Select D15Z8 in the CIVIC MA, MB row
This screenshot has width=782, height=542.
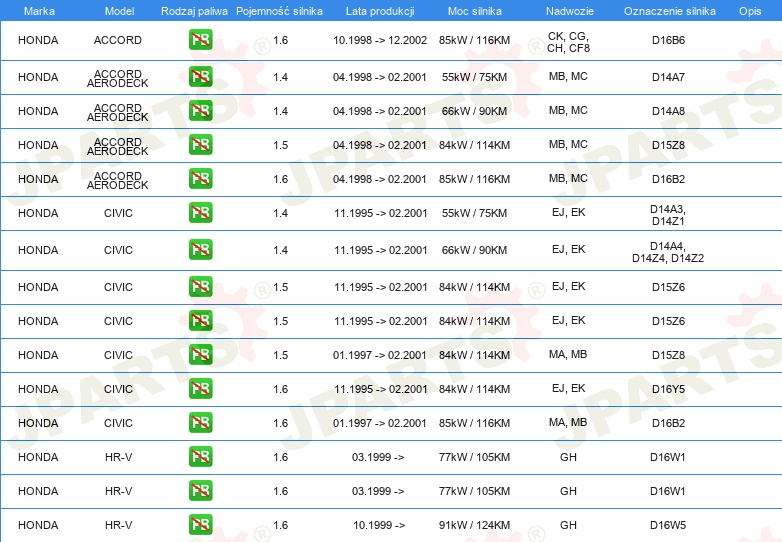pos(668,355)
